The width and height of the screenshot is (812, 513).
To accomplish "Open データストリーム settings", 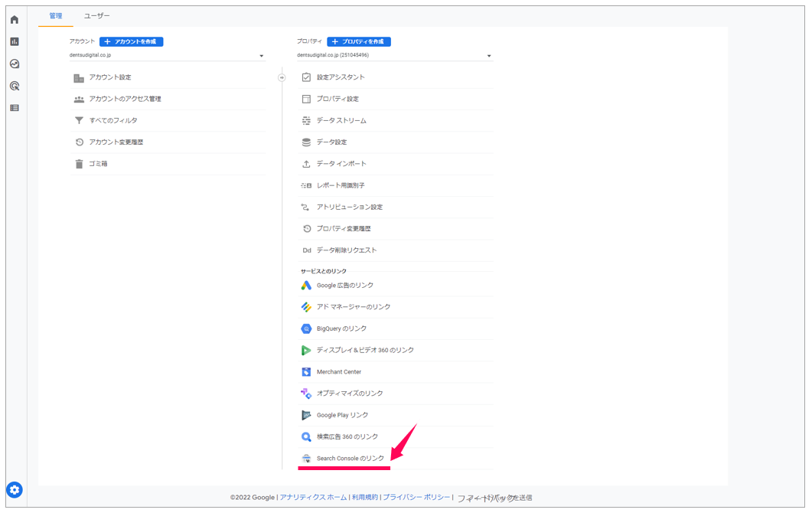I will [341, 121].
